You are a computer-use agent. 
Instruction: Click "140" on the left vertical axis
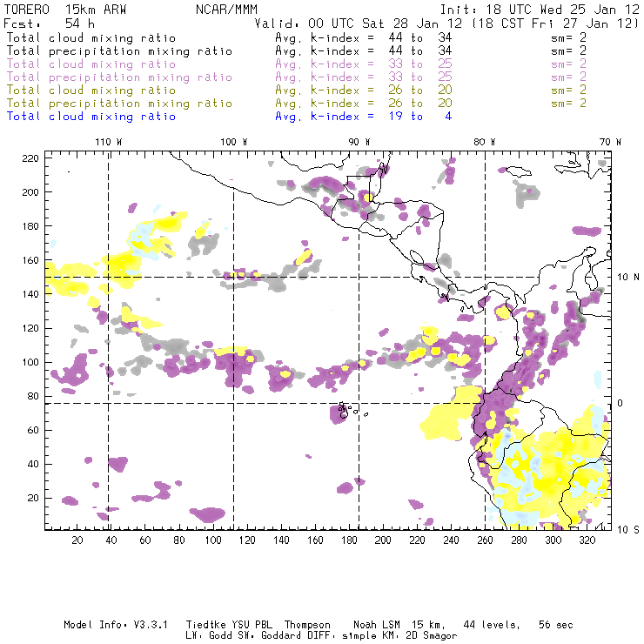tap(30, 294)
